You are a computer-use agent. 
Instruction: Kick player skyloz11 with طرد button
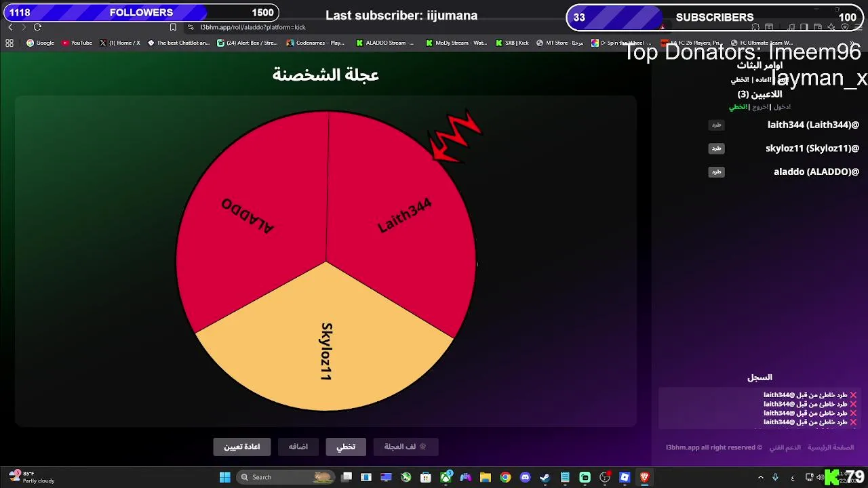[x=716, y=148]
